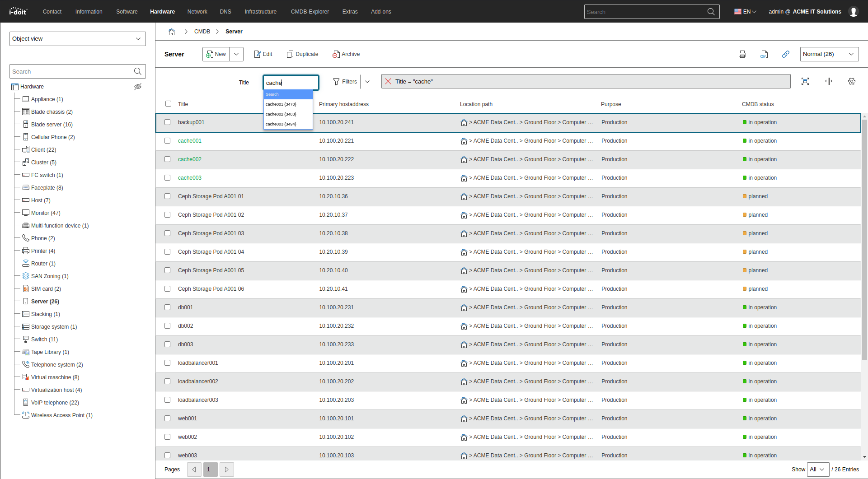Check the db001 row checkbox
Screen dimensions: 868x479
pyautogui.click(x=168, y=307)
